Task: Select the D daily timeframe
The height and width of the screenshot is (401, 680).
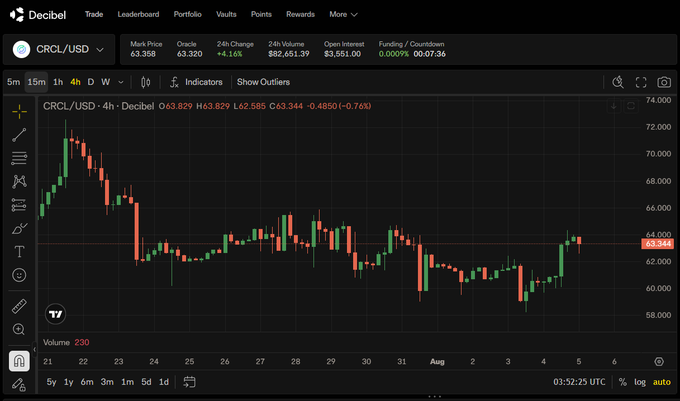Action: 91,82
